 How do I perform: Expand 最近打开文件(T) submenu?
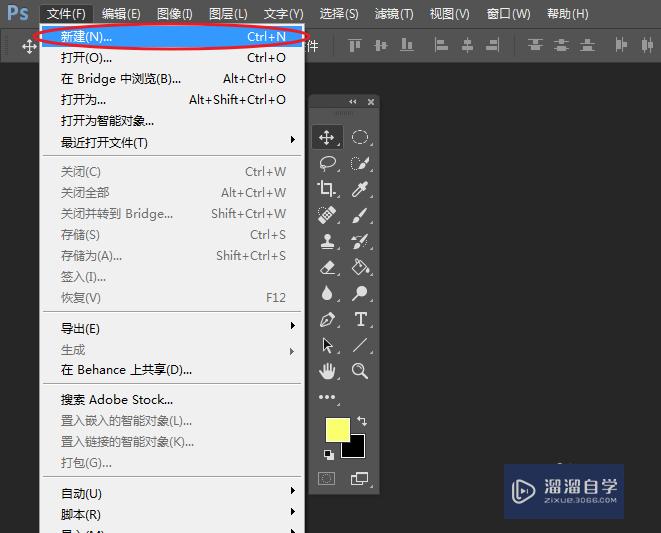(172, 142)
